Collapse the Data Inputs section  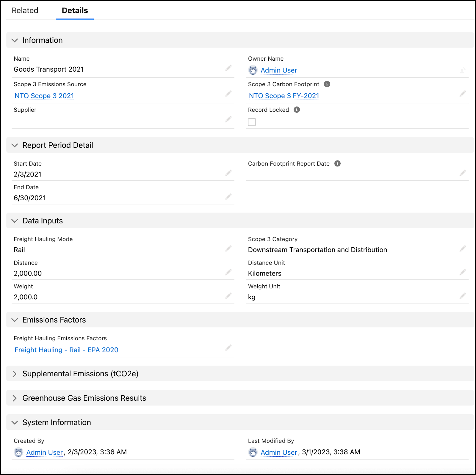pos(15,221)
